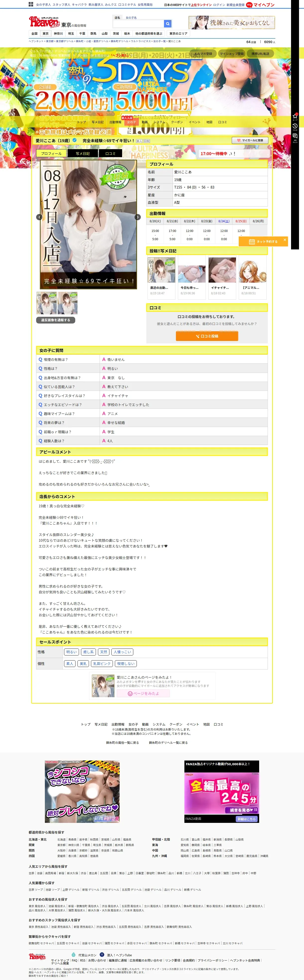
Task: Click the Heaven net site logo
Action: [x=44, y=22]
